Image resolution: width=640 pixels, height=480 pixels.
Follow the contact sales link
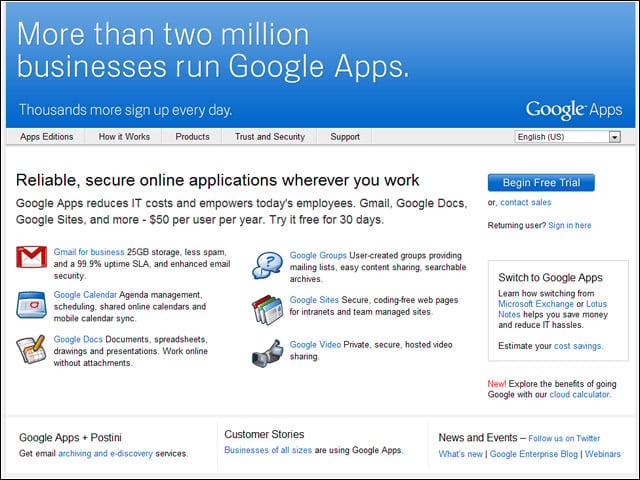[x=526, y=202]
